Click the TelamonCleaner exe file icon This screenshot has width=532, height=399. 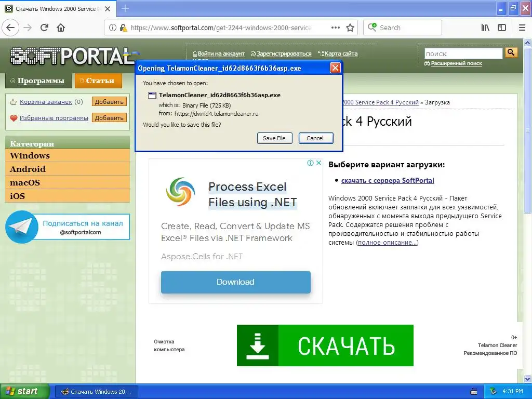pos(152,96)
